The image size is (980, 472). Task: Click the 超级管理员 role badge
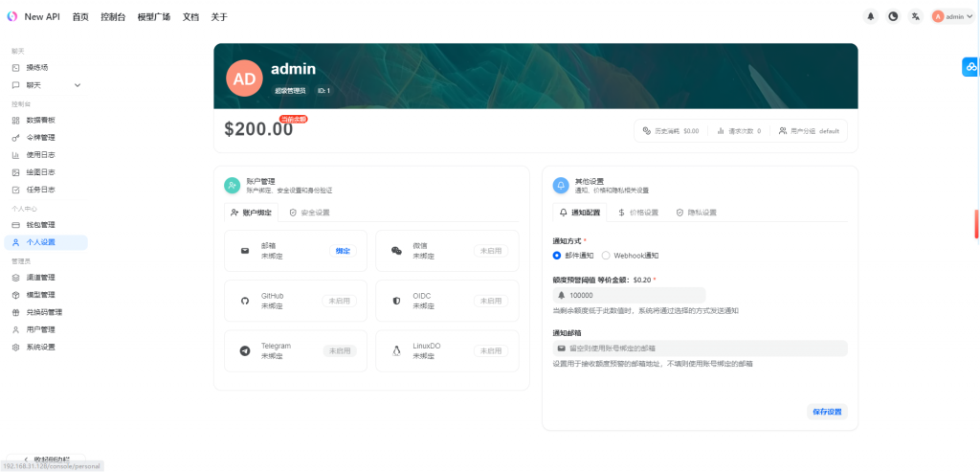290,91
